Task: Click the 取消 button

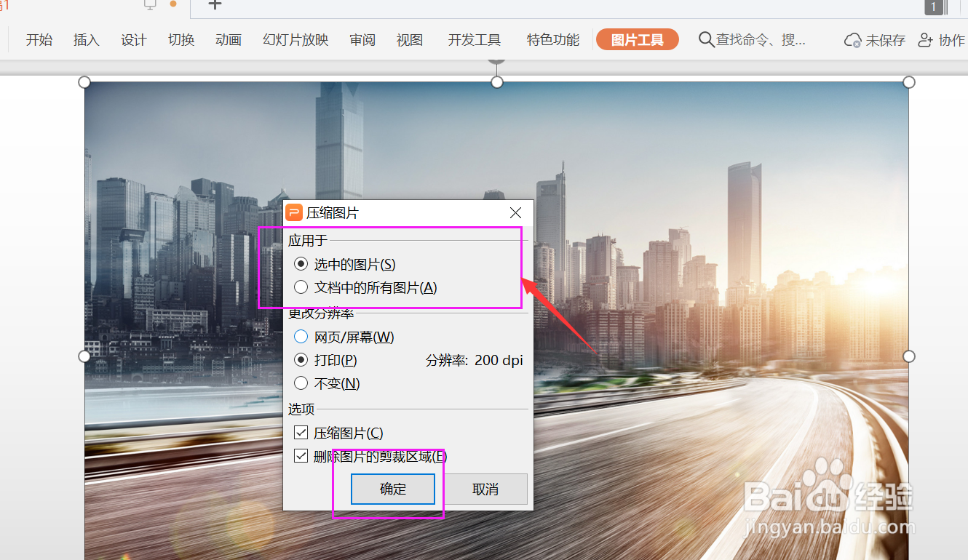Action: point(485,489)
